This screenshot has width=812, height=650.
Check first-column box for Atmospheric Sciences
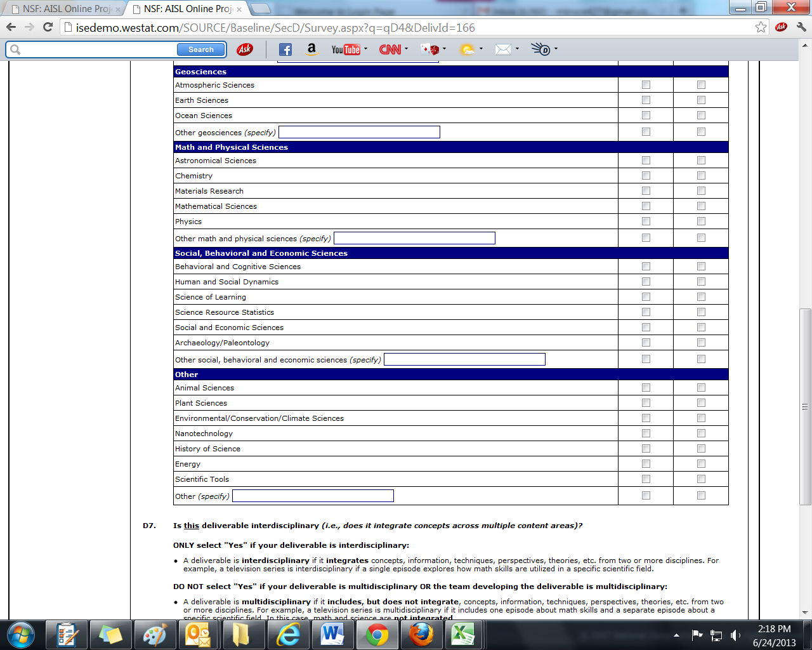[x=646, y=85]
